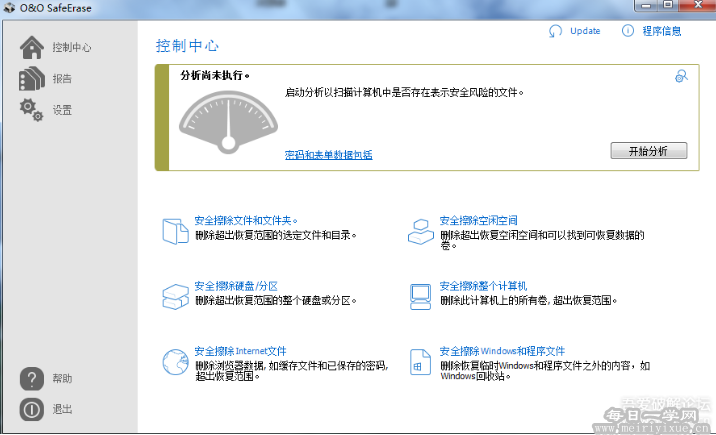
Task: Select 退出 in the sidebar
Action: [62, 409]
